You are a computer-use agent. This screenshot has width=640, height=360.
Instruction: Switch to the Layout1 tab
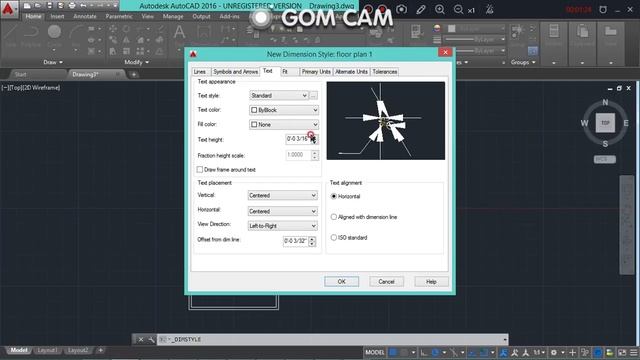point(47,351)
